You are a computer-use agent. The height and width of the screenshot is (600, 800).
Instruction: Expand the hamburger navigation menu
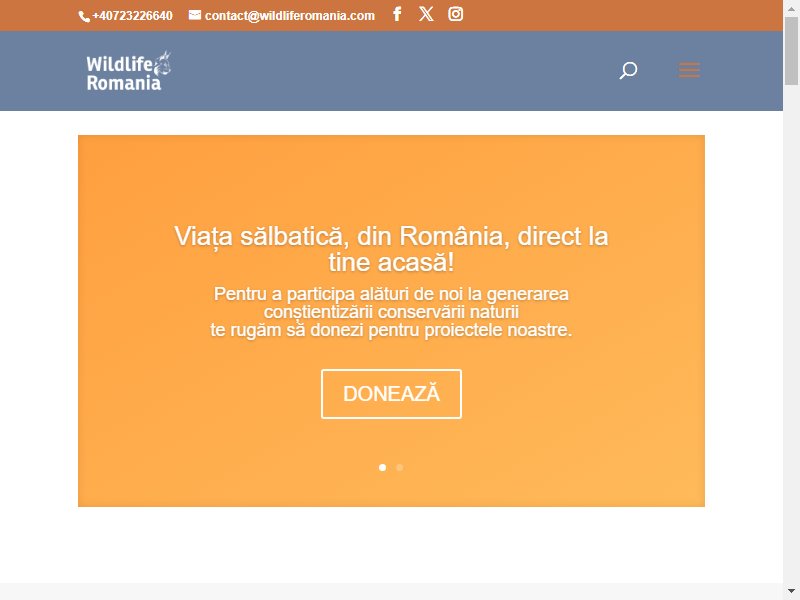pos(689,70)
